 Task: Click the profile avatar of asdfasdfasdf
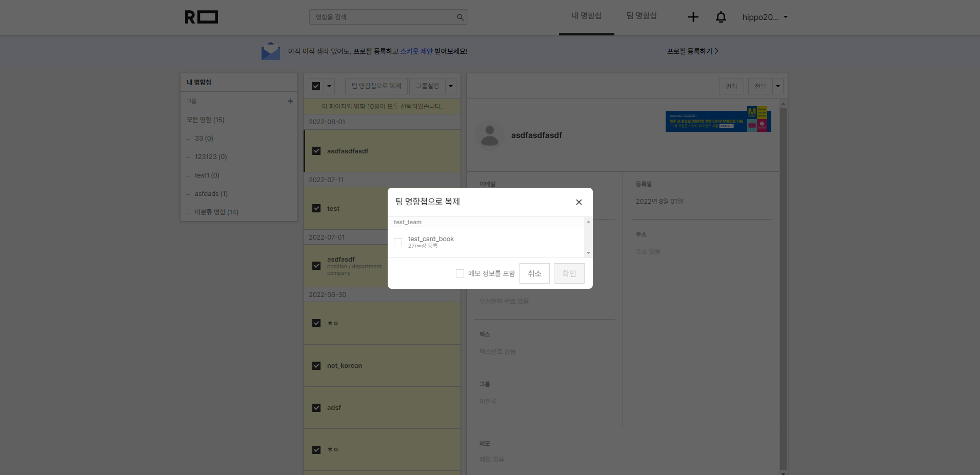(490, 135)
